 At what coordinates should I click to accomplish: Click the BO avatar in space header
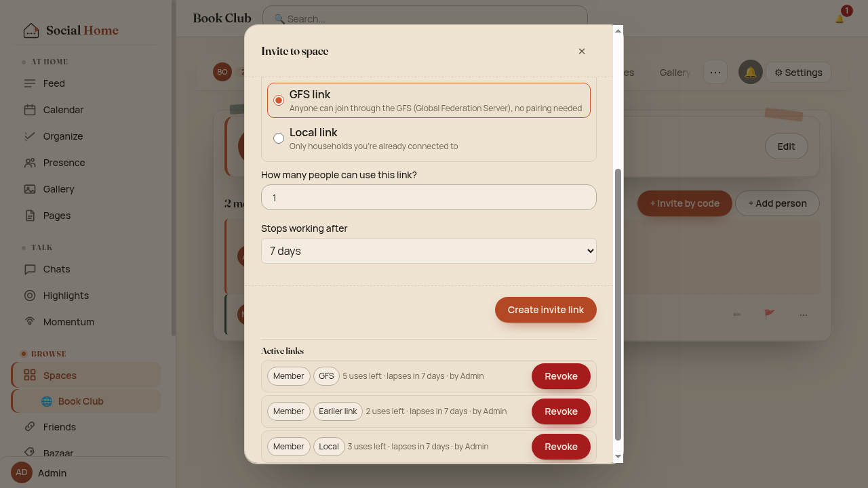pyautogui.click(x=222, y=72)
